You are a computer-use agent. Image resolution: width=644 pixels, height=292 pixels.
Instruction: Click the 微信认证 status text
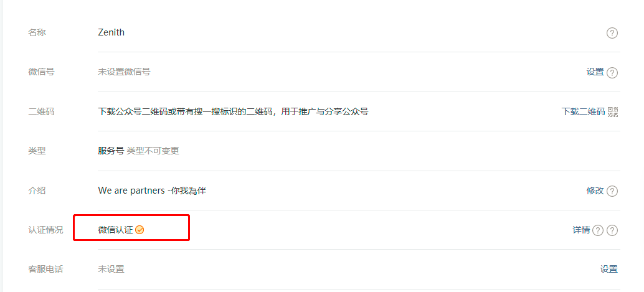tap(115, 230)
